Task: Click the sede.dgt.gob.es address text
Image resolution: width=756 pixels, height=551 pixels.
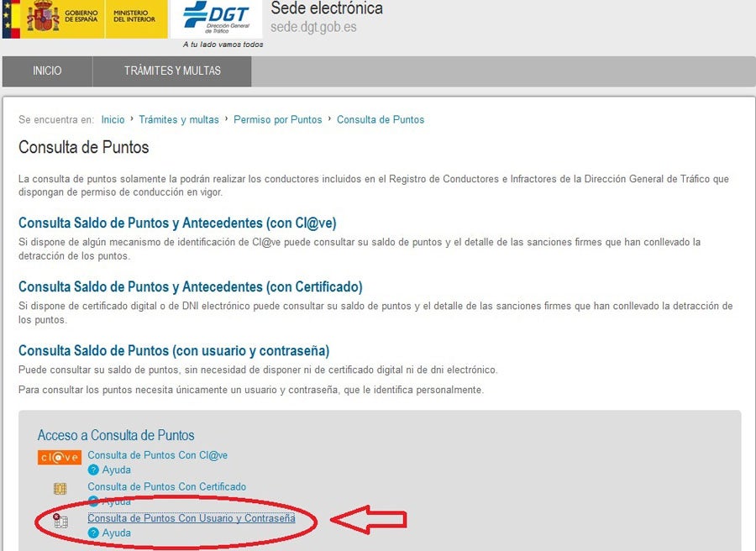Action: pyautogui.click(x=313, y=27)
